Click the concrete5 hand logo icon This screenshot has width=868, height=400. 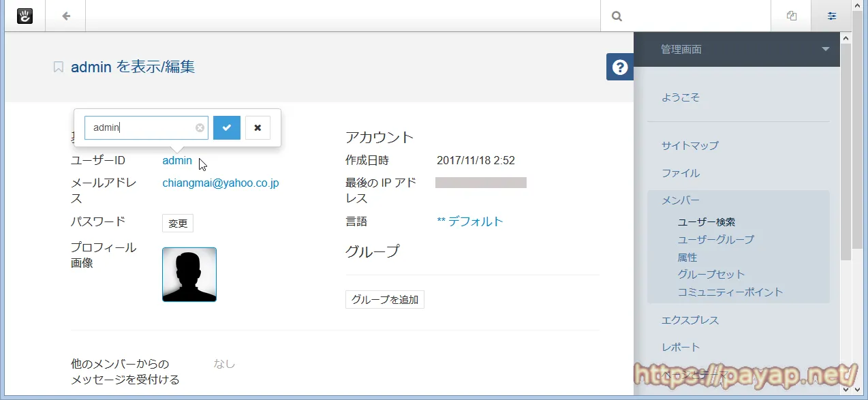tap(25, 16)
